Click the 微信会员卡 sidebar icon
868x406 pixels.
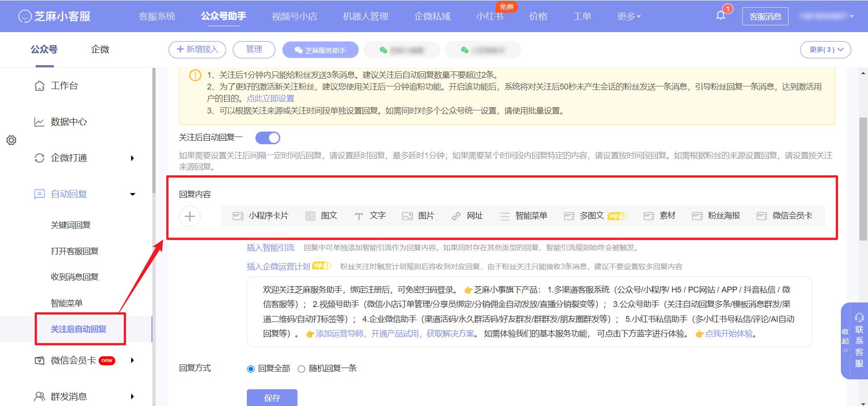click(x=39, y=360)
